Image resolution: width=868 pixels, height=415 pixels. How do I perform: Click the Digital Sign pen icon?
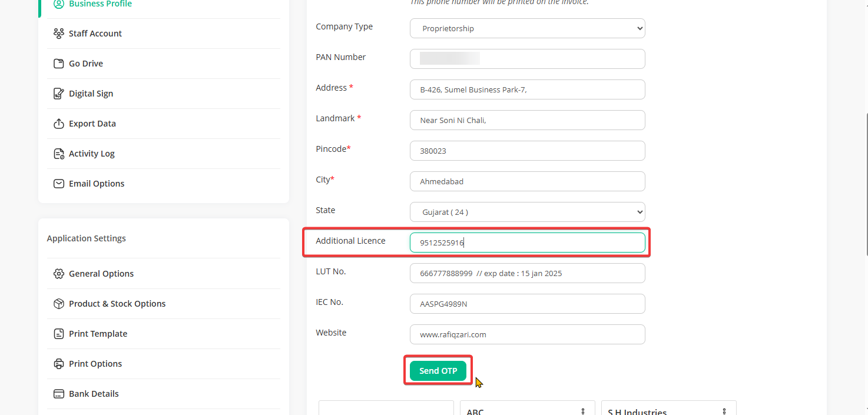pos(58,94)
